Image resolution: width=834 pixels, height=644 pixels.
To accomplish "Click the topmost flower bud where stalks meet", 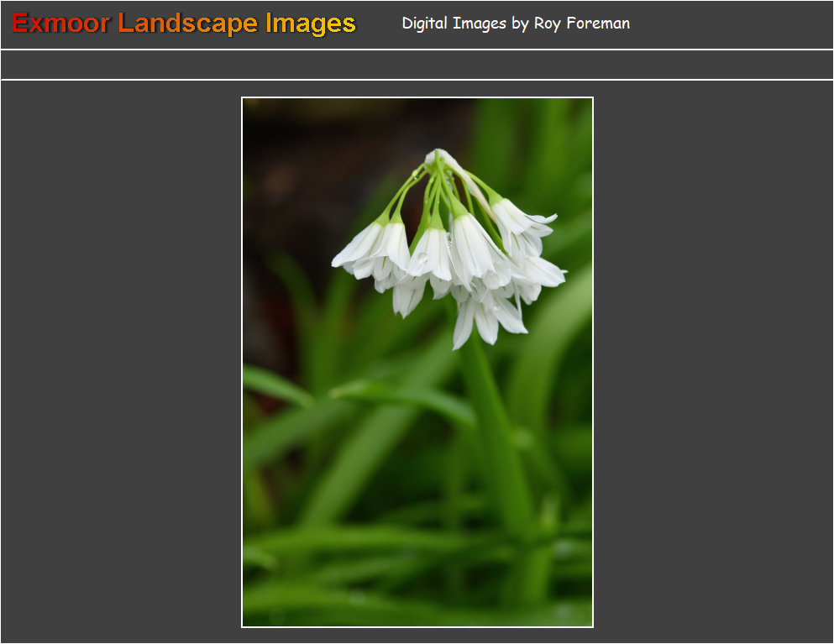I will point(437,157).
